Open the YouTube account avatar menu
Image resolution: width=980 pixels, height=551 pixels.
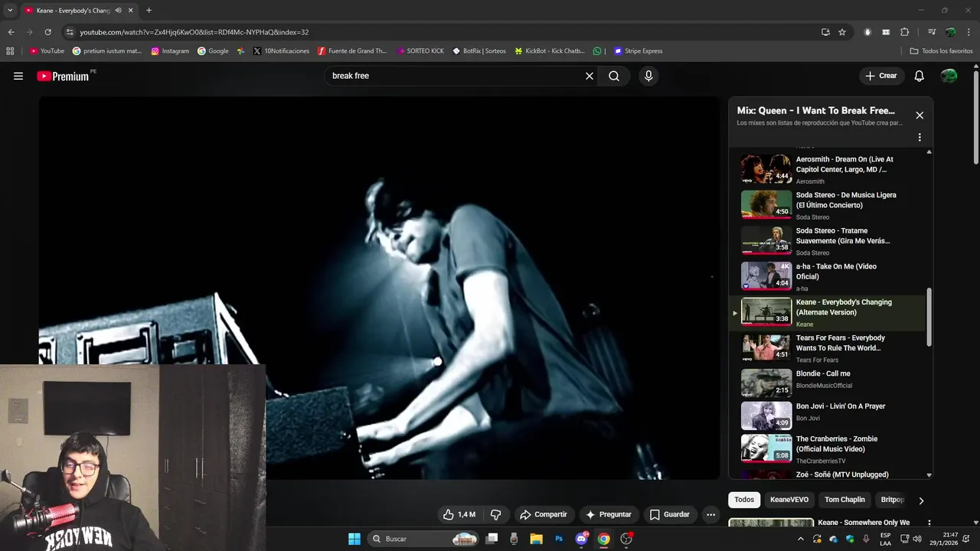click(949, 76)
